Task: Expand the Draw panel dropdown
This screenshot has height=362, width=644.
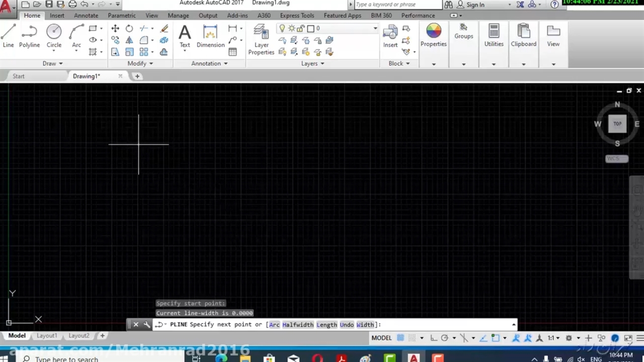Action: [x=52, y=63]
